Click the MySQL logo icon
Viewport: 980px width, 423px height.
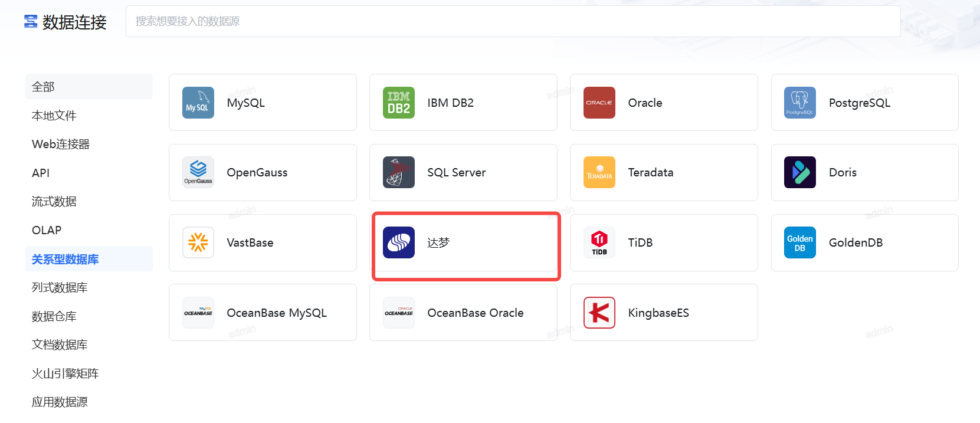[x=198, y=103]
